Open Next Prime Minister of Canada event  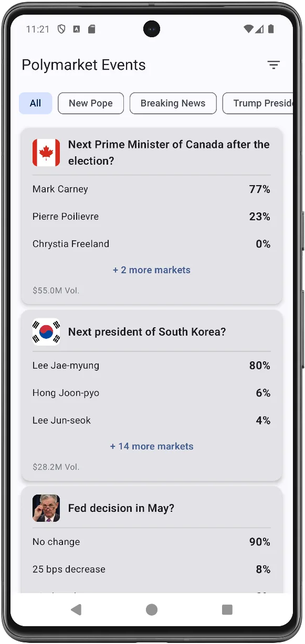pos(169,153)
